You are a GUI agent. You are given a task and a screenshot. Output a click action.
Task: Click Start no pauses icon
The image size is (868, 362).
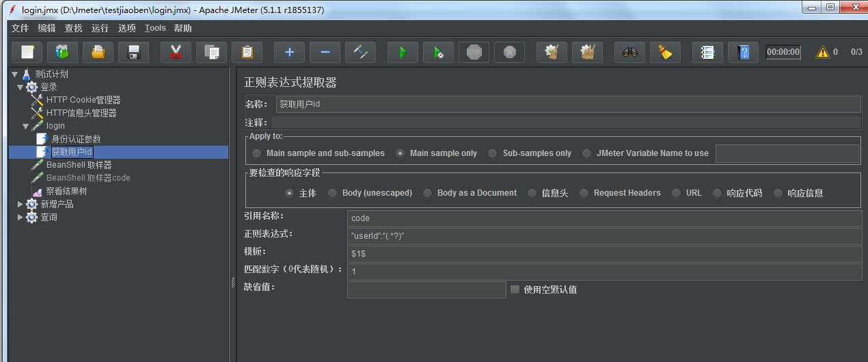point(438,52)
